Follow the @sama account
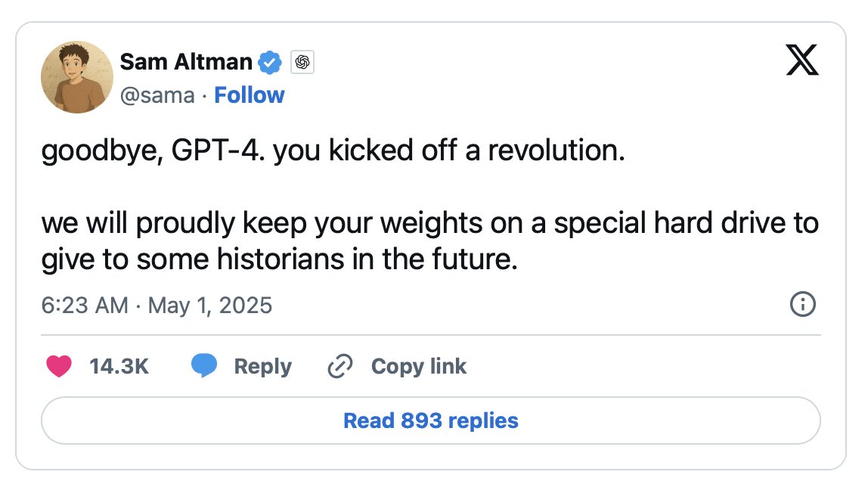 (250, 95)
